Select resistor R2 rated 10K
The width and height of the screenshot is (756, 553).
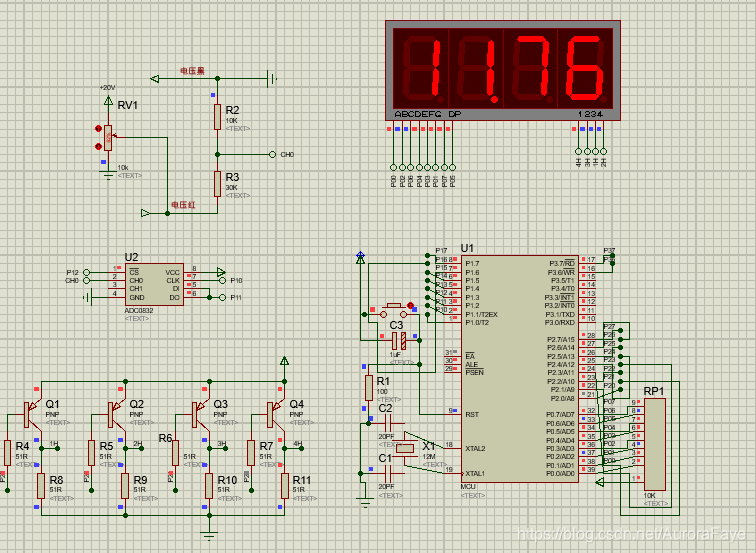[x=217, y=117]
